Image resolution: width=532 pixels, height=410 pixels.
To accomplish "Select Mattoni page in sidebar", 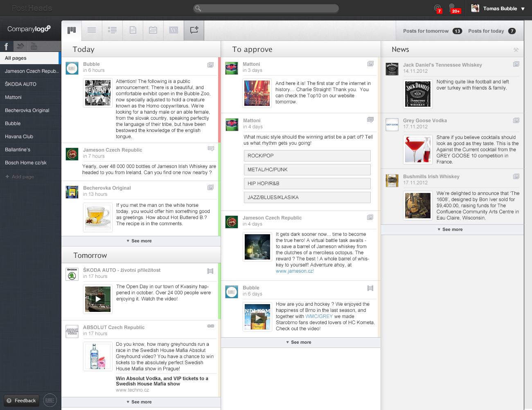I will [x=30, y=97].
